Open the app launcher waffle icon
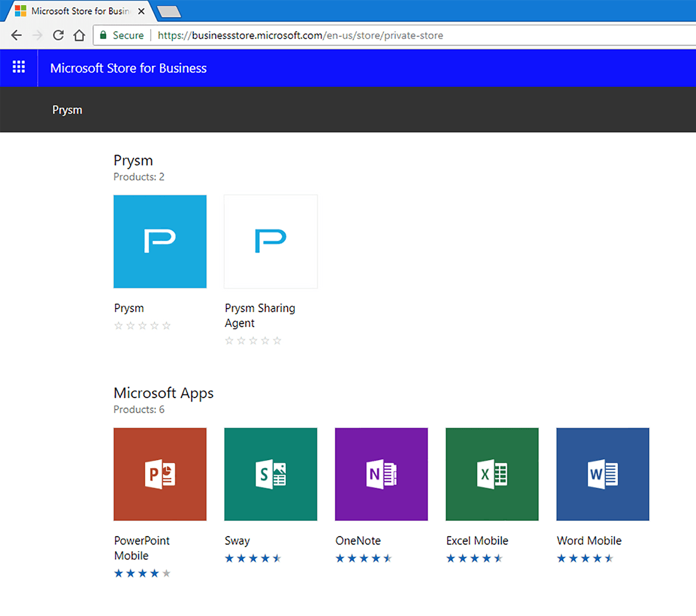Image resolution: width=696 pixels, height=616 pixels. (19, 67)
